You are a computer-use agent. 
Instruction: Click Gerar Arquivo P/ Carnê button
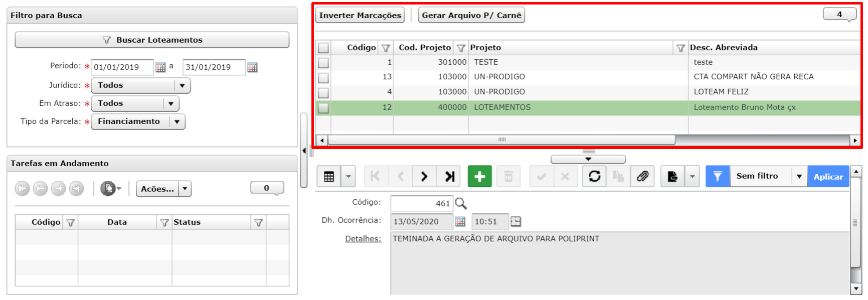[471, 16]
